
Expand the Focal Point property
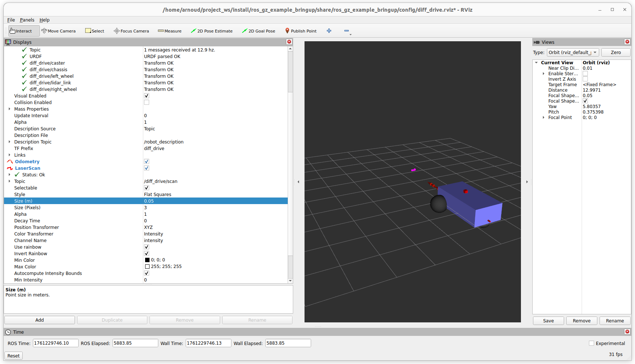[544, 118]
